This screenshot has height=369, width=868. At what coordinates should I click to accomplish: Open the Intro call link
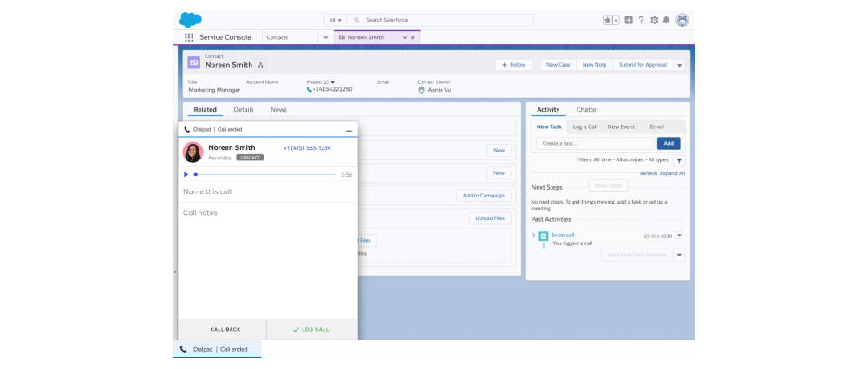(x=563, y=235)
